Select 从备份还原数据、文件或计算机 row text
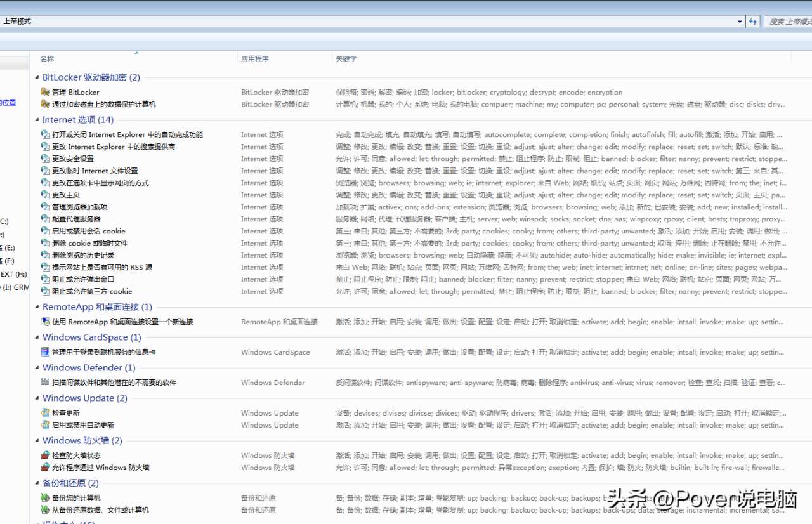The height and width of the screenshot is (524, 812). pos(100,510)
